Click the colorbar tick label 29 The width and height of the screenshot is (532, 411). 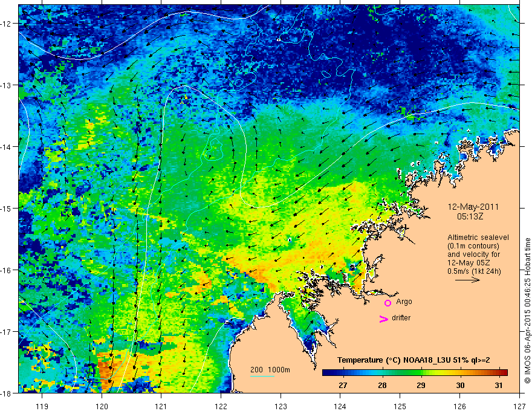(x=421, y=385)
